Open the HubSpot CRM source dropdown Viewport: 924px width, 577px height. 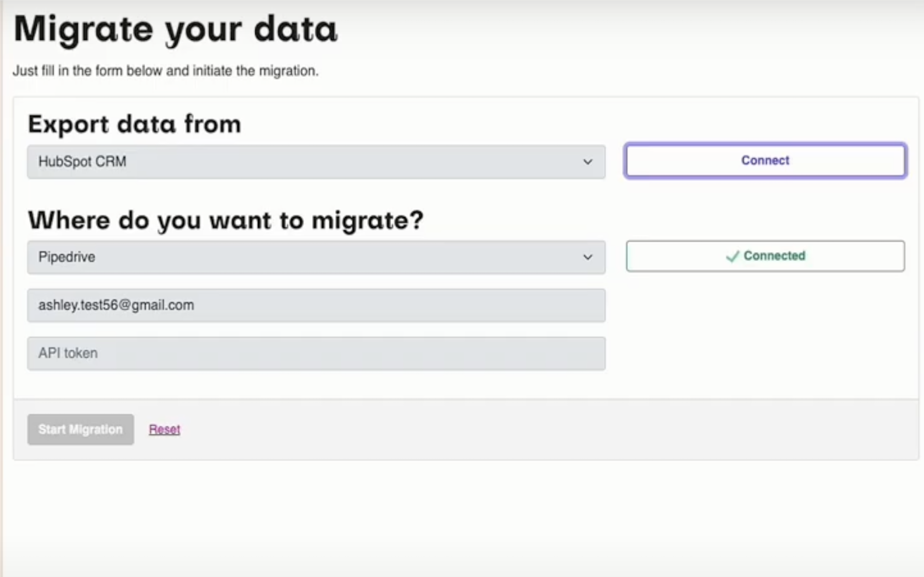pos(316,162)
